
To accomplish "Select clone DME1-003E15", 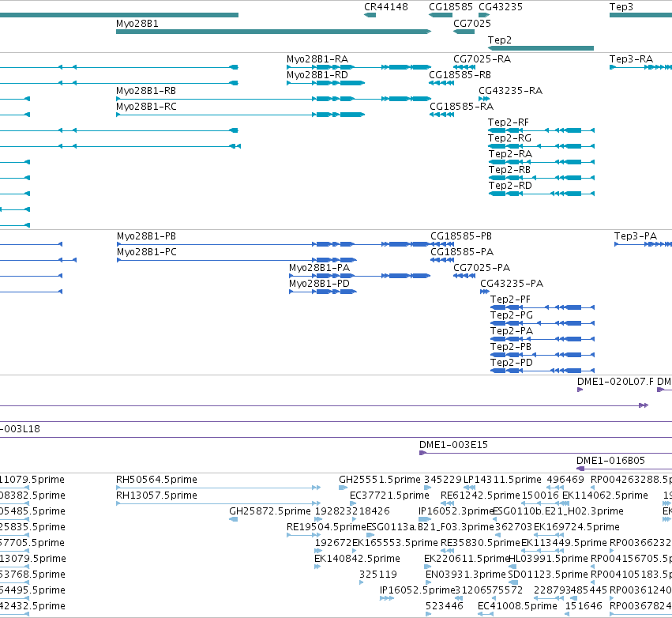I will pos(545,453).
